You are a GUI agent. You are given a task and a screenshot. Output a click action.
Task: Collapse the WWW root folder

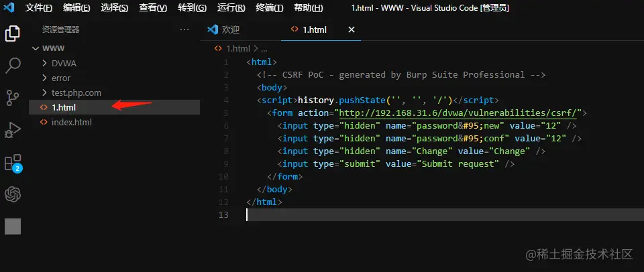pos(36,48)
